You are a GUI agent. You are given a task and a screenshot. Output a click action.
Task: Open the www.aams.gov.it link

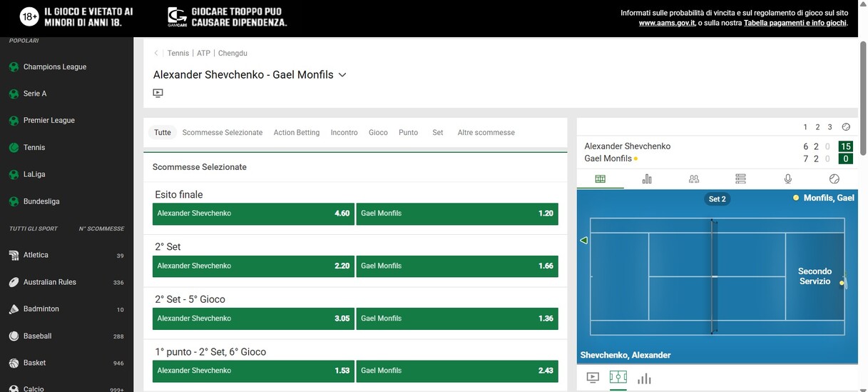666,23
